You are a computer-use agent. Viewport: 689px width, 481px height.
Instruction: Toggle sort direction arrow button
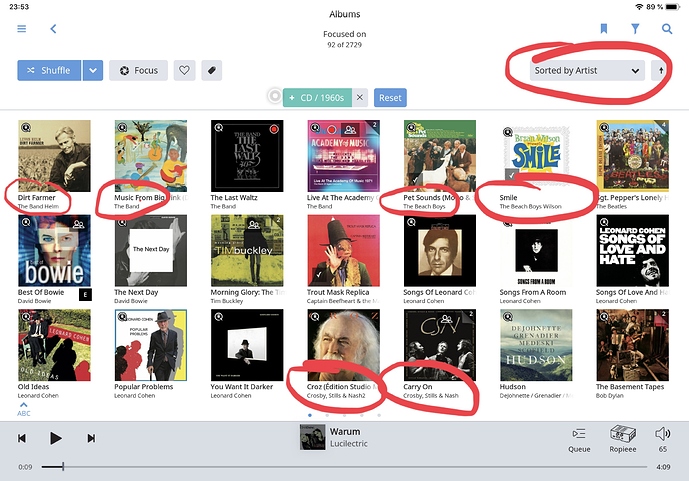[x=660, y=70]
